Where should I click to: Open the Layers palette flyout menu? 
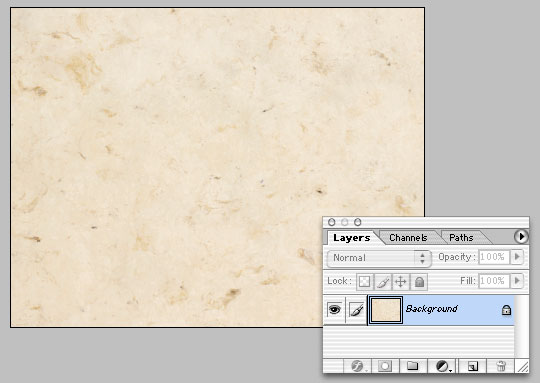(x=521, y=237)
